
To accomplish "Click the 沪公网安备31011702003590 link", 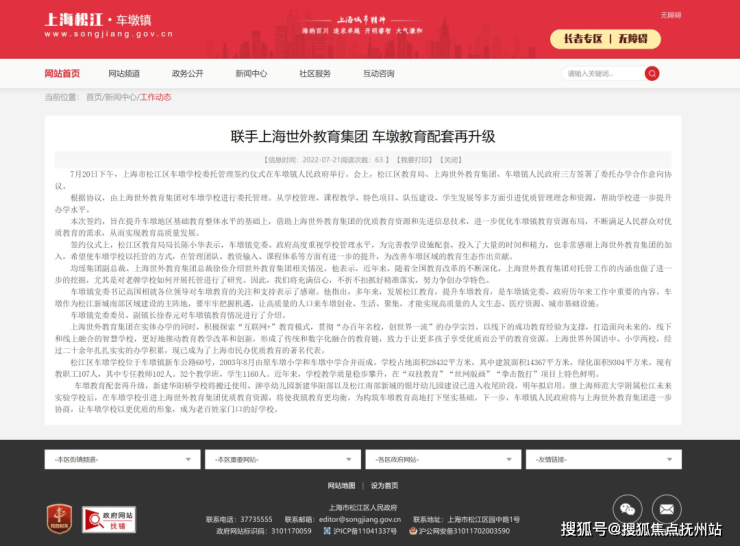I will (x=464, y=531).
